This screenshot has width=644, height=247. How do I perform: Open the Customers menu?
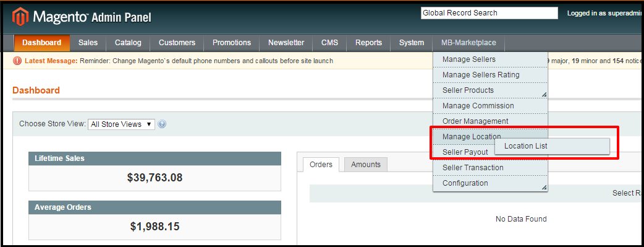177,43
